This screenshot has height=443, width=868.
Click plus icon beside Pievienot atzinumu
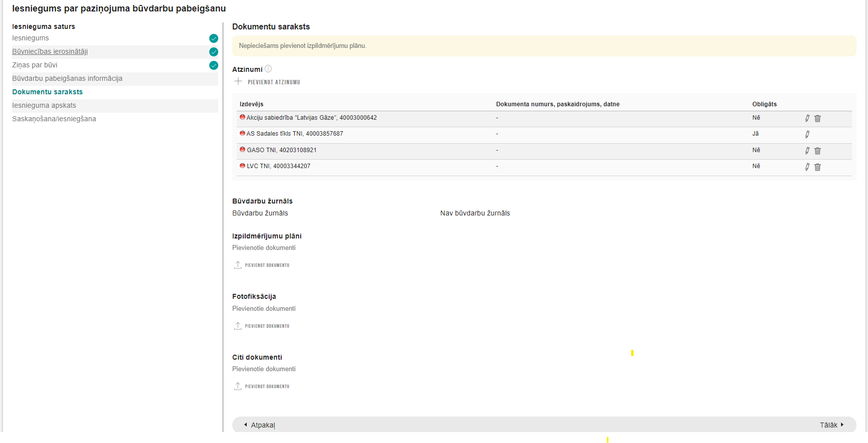pyautogui.click(x=238, y=81)
